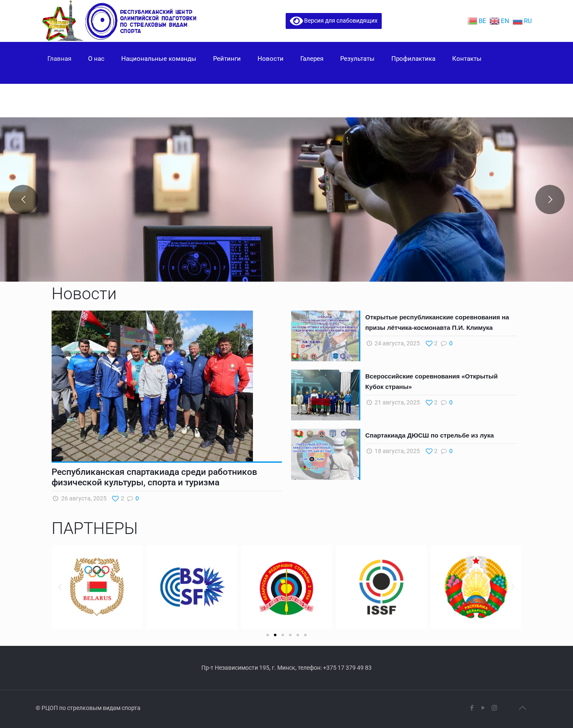
Task: Like the 21 августа article
Action: tap(432, 402)
